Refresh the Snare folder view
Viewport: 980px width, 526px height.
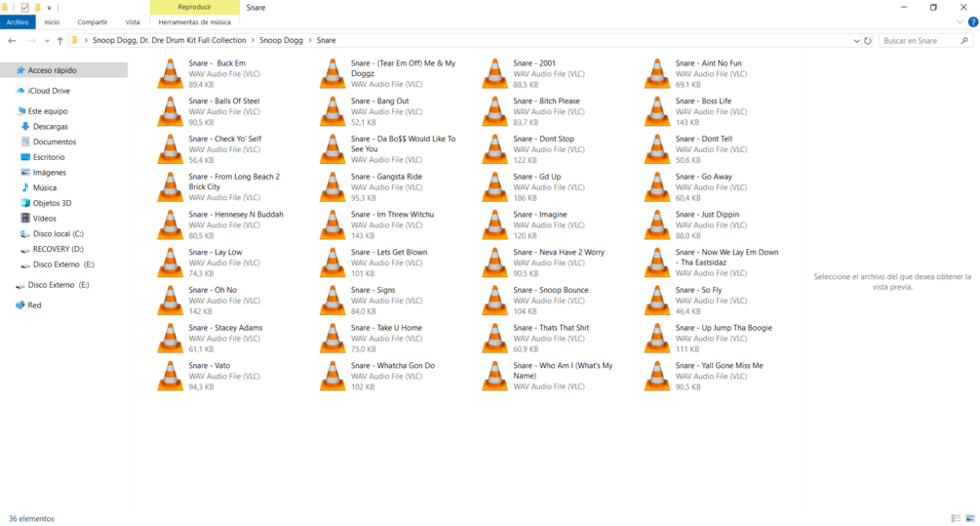click(868, 41)
